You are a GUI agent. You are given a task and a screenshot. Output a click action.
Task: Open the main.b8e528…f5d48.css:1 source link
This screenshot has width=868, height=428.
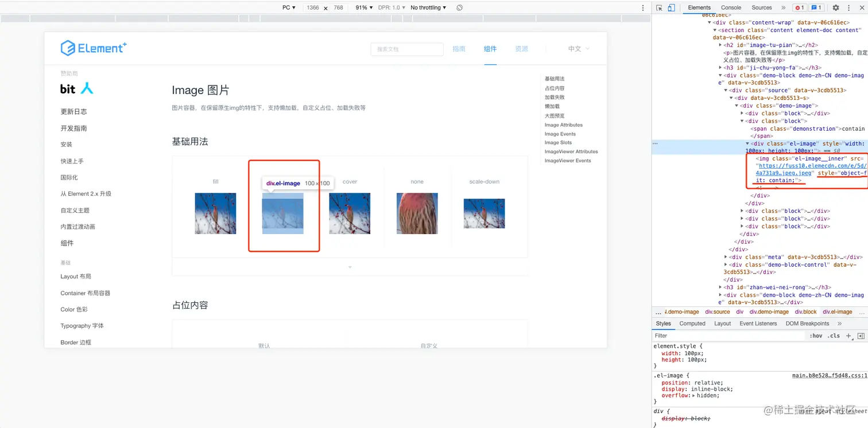pyautogui.click(x=830, y=376)
